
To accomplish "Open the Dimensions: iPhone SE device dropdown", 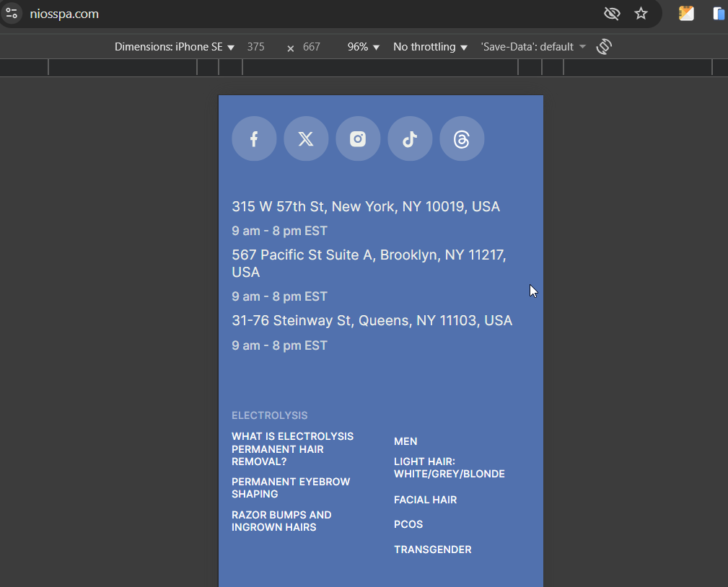I will point(174,47).
